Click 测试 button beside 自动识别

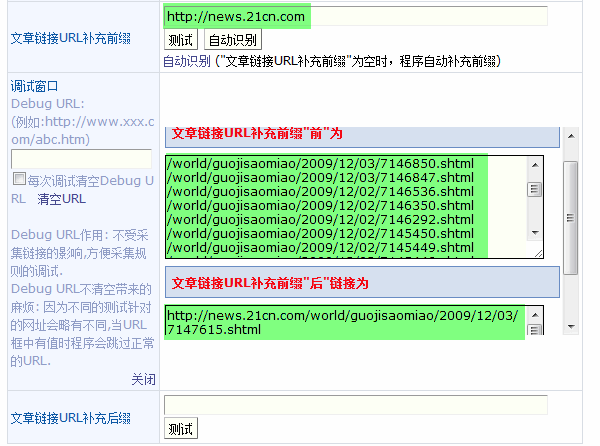click(x=181, y=40)
